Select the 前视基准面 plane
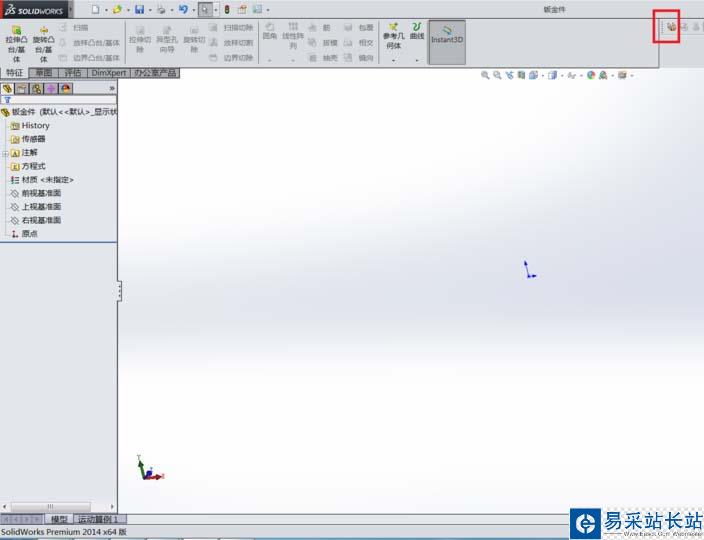The width and height of the screenshot is (704, 540). coord(35,193)
